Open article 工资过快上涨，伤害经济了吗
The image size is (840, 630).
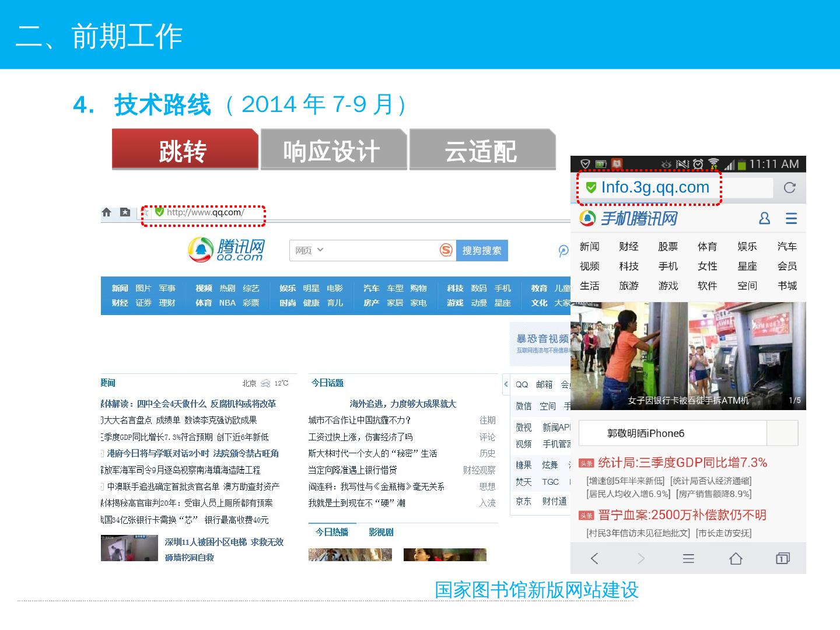tap(360, 437)
